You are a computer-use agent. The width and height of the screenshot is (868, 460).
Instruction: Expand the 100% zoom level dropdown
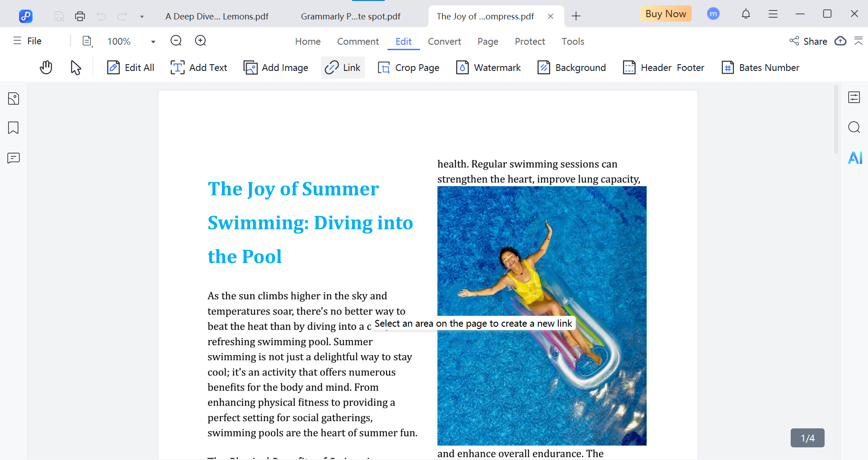tap(153, 42)
